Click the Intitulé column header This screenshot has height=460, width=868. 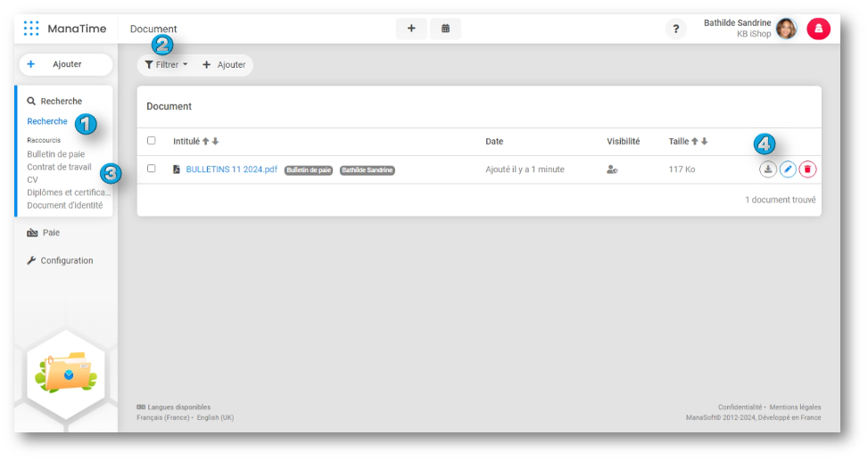[x=186, y=142]
